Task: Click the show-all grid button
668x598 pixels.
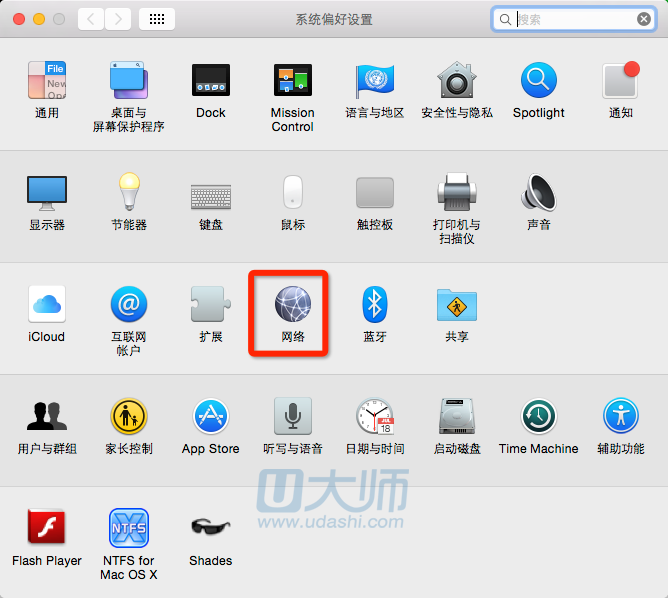Action: tap(157, 19)
